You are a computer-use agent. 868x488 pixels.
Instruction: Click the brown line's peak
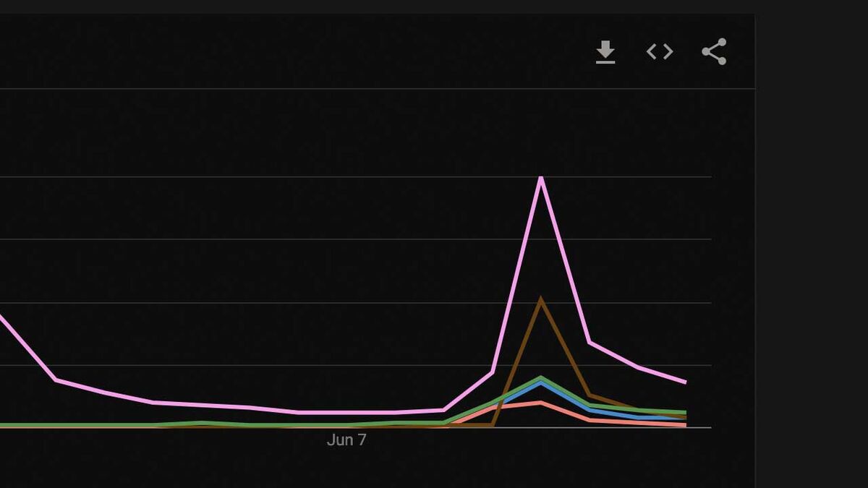click(x=541, y=299)
